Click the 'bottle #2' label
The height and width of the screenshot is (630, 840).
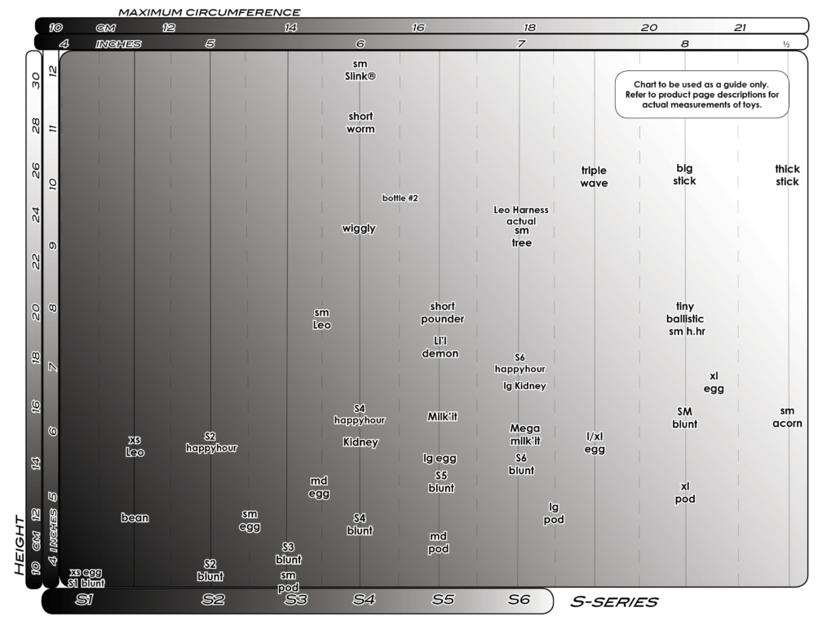tap(400, 198)
